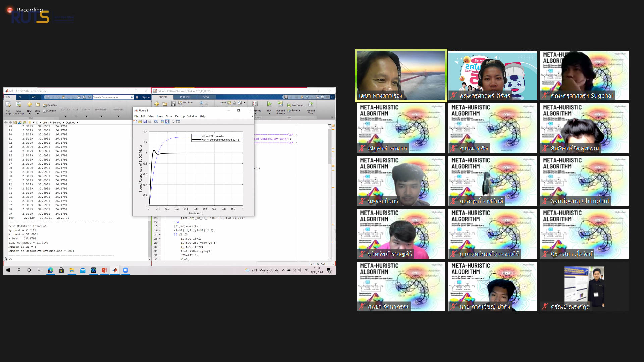Viewport: 644px width, 362px height.
Task: Open Figure 2 Insert menu
Action: point(160,116)
